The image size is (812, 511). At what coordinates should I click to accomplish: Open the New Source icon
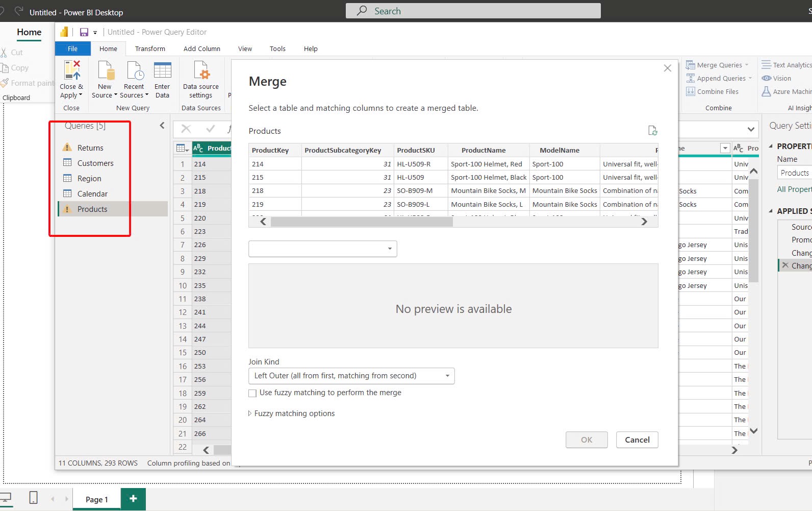[x=106, y=70]
